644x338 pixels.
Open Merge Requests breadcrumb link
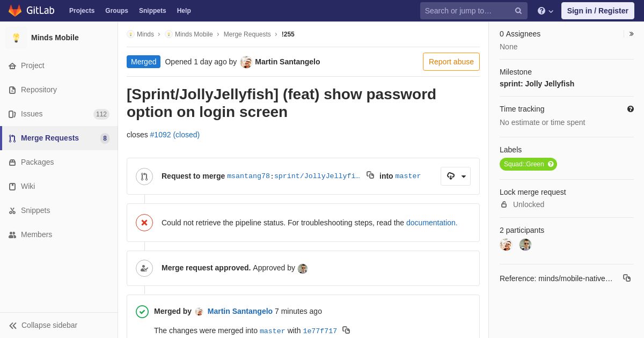(247, 34)
